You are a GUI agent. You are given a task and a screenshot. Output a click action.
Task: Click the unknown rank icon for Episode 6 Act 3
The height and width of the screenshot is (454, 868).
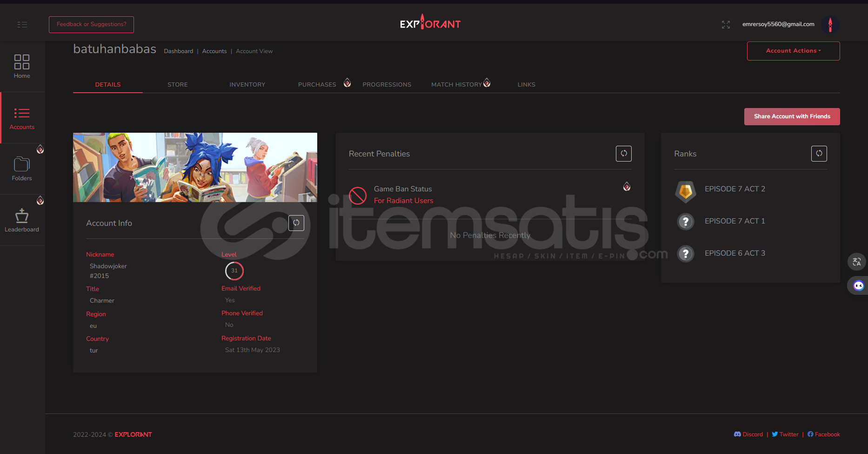tap(686, 254)
